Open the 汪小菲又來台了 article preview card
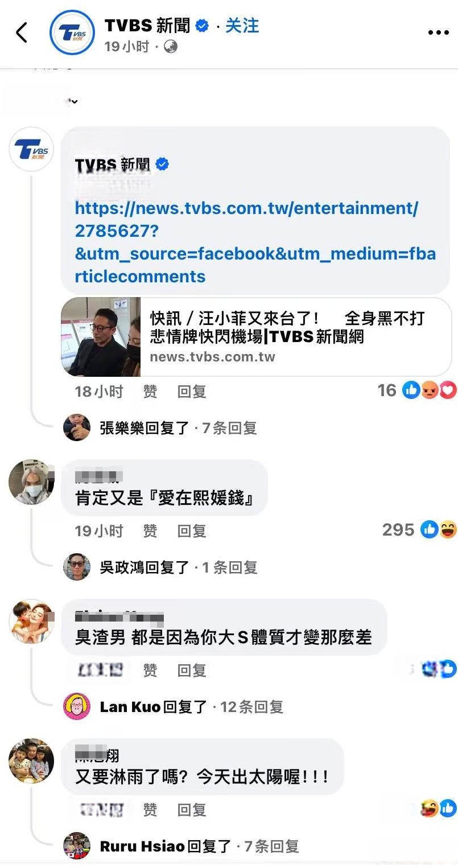458x868 pixels. click(257, 337)
